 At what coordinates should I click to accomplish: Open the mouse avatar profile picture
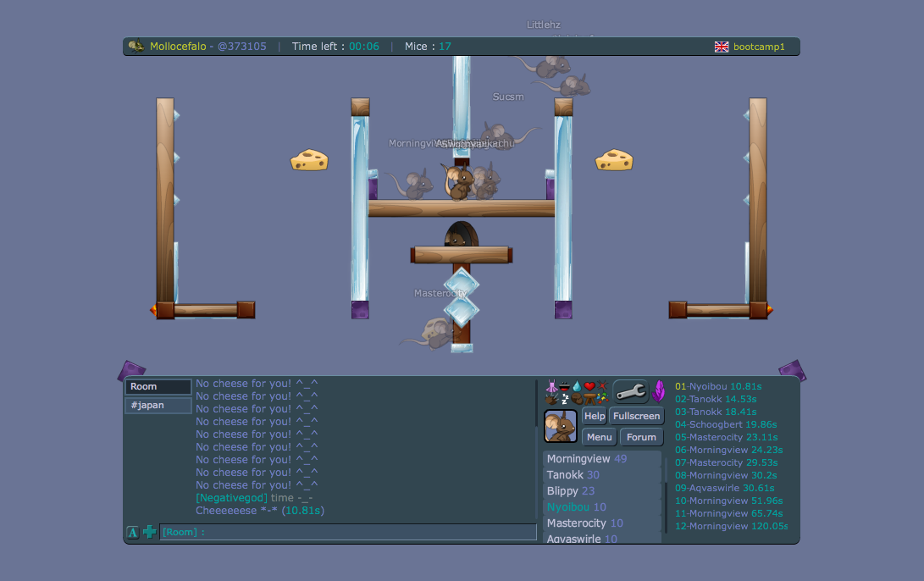pos(560,426)
